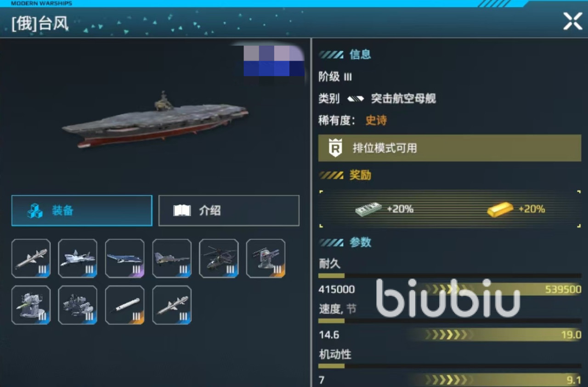Click the 突击航空母舰 class icon
The height and width of the screenshot is (387, 588).
[356, 99]
